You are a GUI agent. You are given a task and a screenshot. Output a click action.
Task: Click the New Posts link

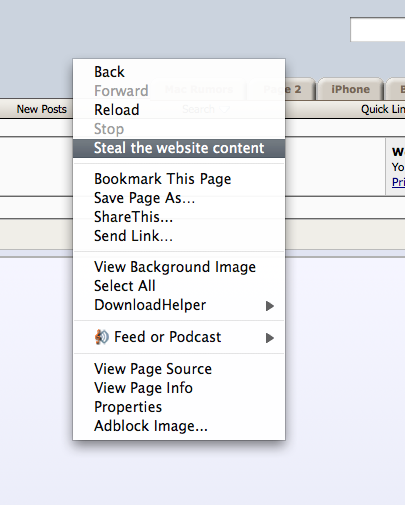(x=42, y=109)
